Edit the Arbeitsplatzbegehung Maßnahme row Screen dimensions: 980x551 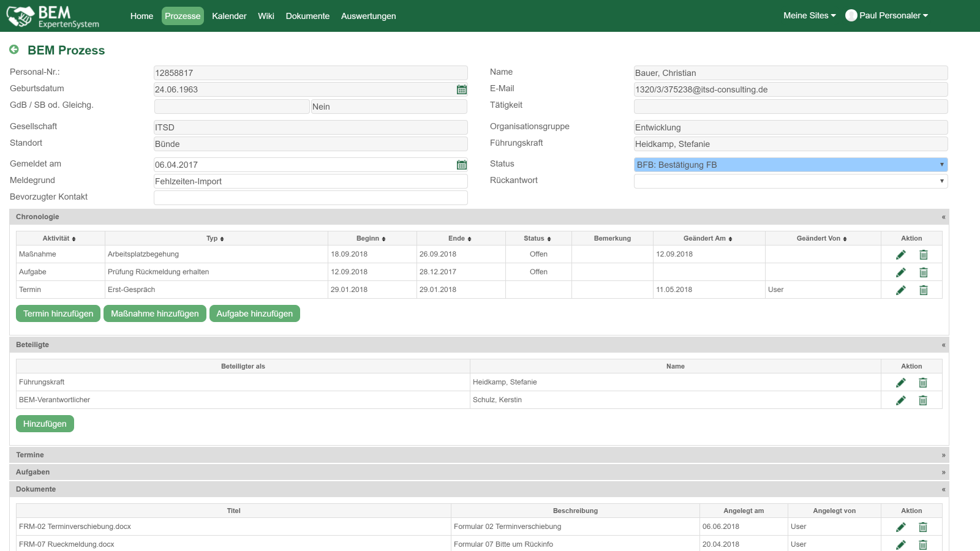[900, 255]
